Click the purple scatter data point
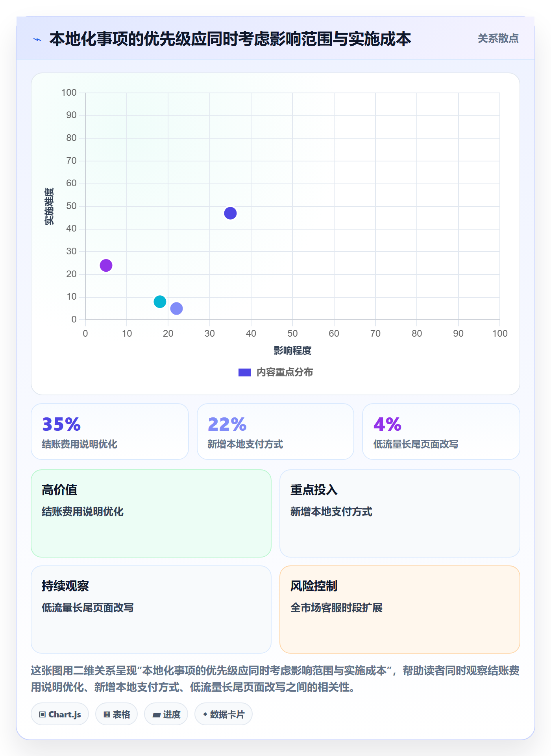Viewport: 551px width, 756px height. point(106,265)
